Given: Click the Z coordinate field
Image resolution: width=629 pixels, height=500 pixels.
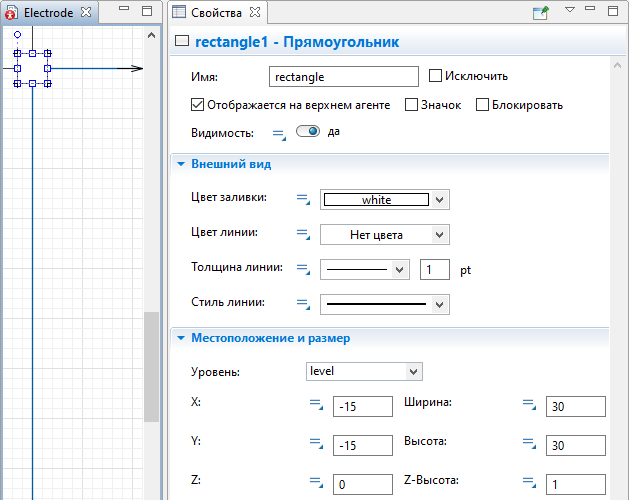Looking at the screenshot, I should click(363, 484).
